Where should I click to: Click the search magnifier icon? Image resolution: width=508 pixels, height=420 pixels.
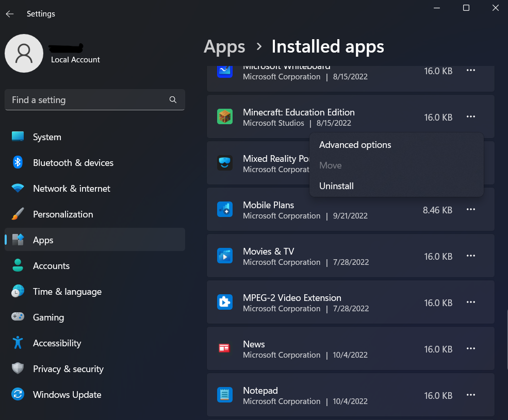(173, 100)
